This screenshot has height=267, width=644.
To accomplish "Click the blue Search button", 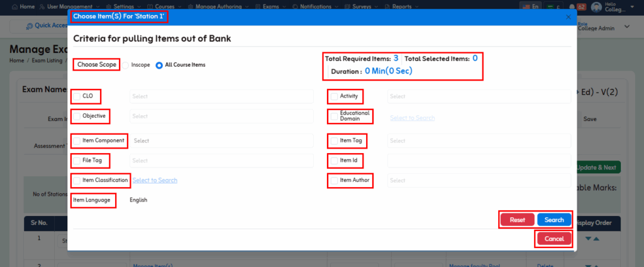I will point(554,220).
